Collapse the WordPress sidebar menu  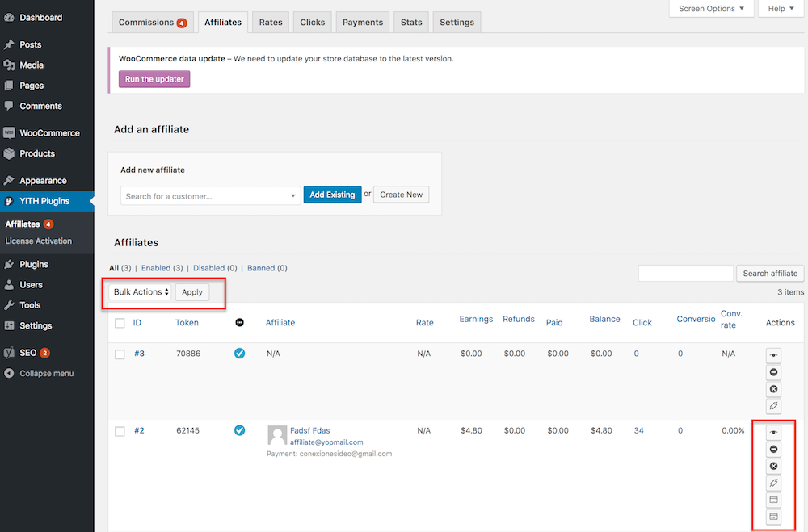pyautogui.click(x=47, y=373)
